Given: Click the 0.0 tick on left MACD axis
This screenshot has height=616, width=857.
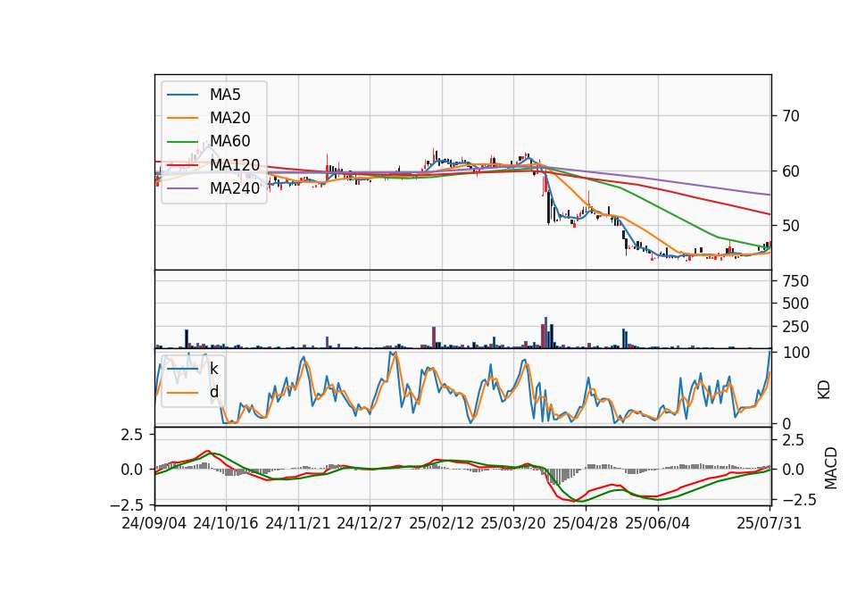Looking at the screenshot, I should pos(131,470).
